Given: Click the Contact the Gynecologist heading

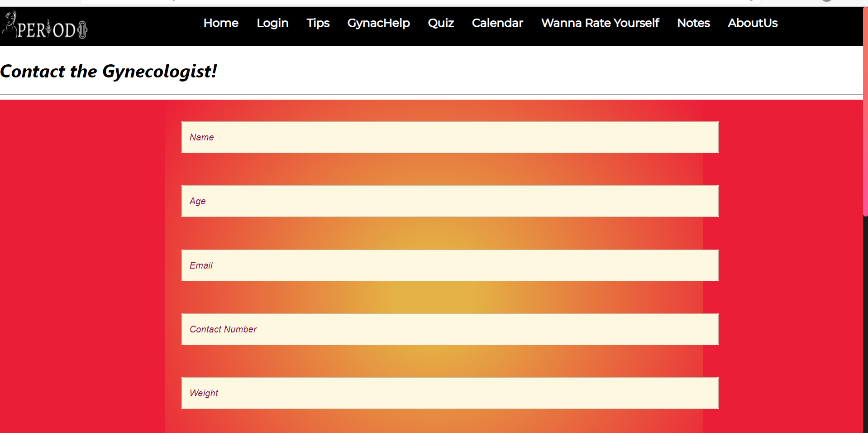Looking at the screenshot, I should (109, 71).
